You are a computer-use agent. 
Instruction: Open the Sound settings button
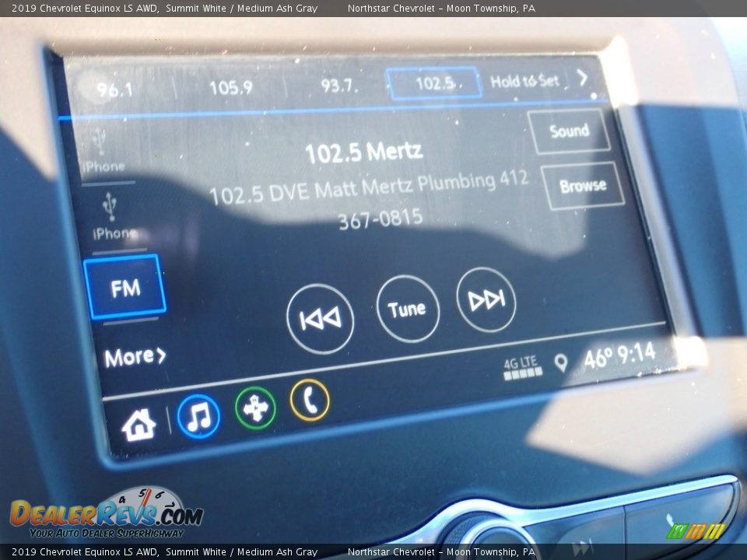pyautogui.click(x=570, y=131)
